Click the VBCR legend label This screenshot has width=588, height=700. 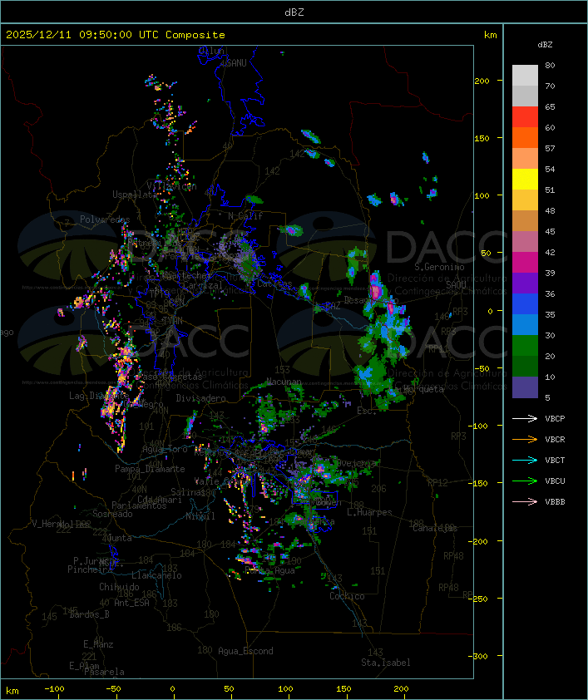(x=555, y=439)
